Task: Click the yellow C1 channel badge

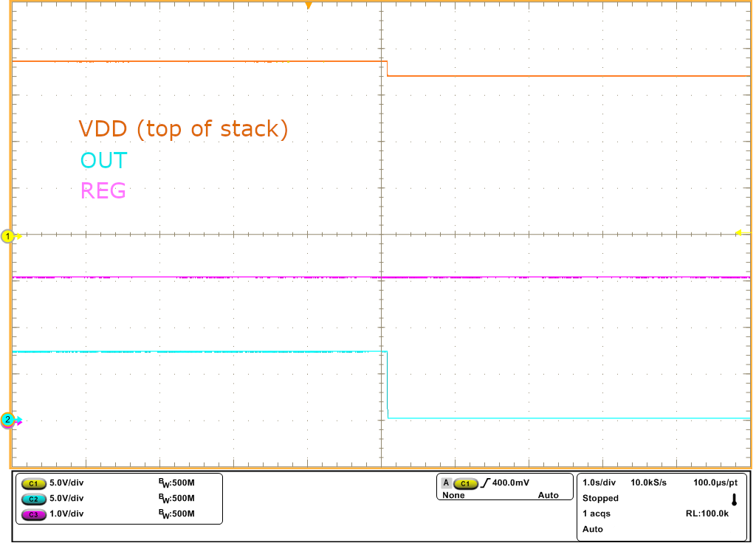Action: pyautogui.click(x=34, y=483)
